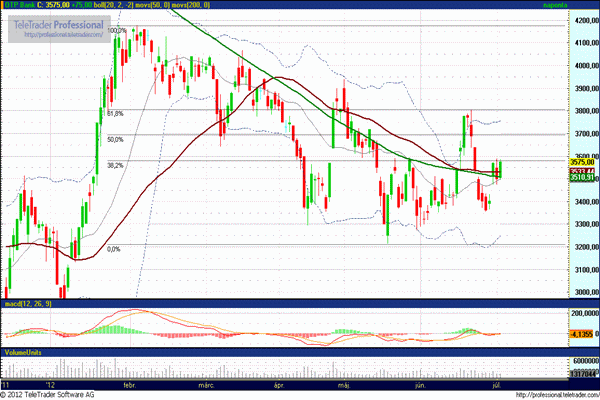This screenshot has height=400, width=600.
Task: Click the OTP Bank symbol name
Action: [19, 5]
